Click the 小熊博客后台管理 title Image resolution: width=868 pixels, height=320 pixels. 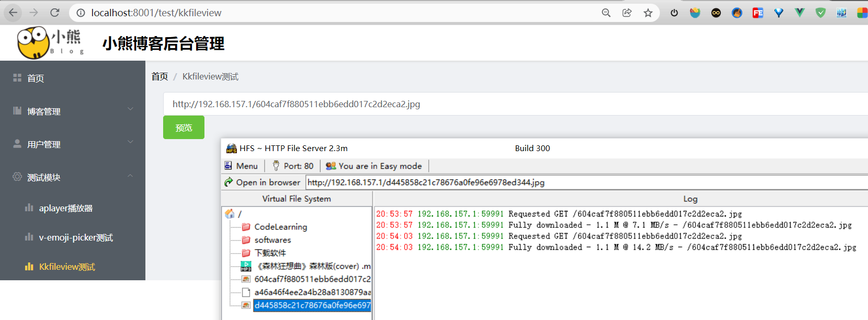click(163, 43)
